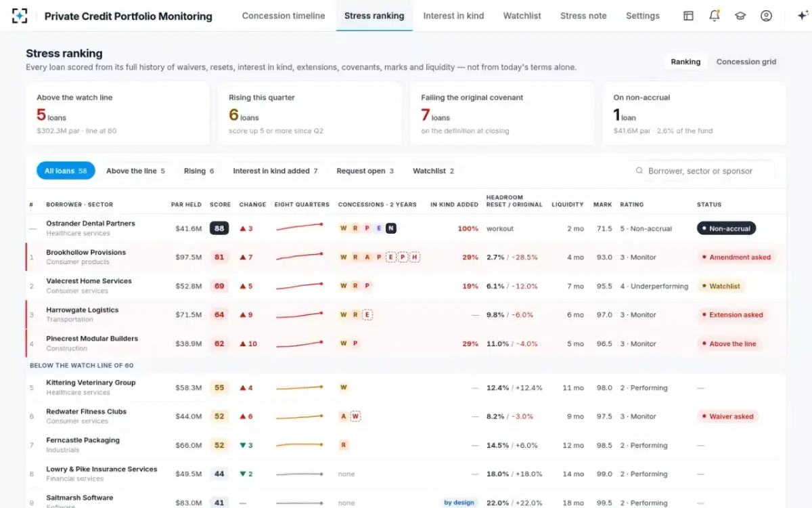Click Extension asked status pill
The image size is (812, 508).
click(x=734, y=315)
